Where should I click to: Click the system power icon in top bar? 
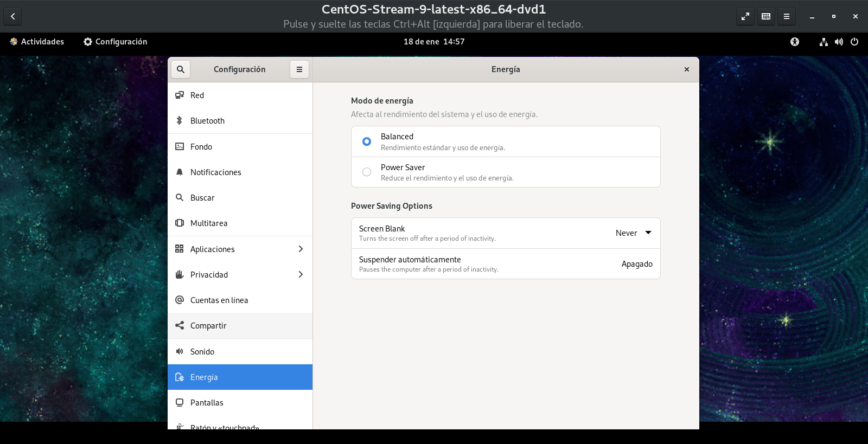[x=854, y=42]
